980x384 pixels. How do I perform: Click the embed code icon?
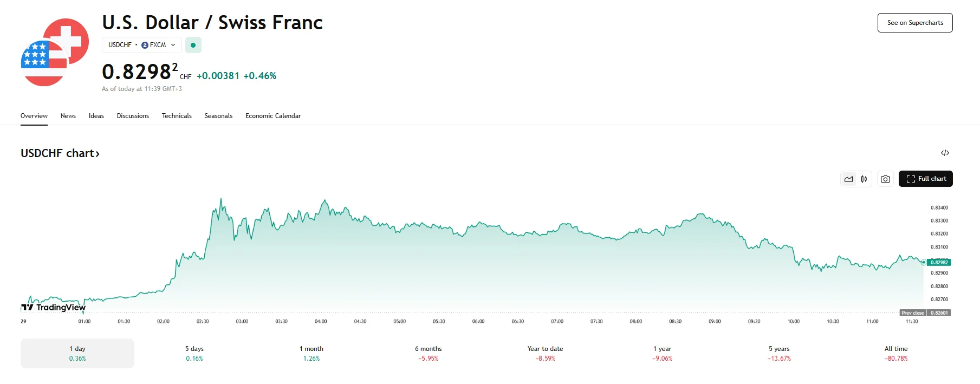tap(945, 153)
